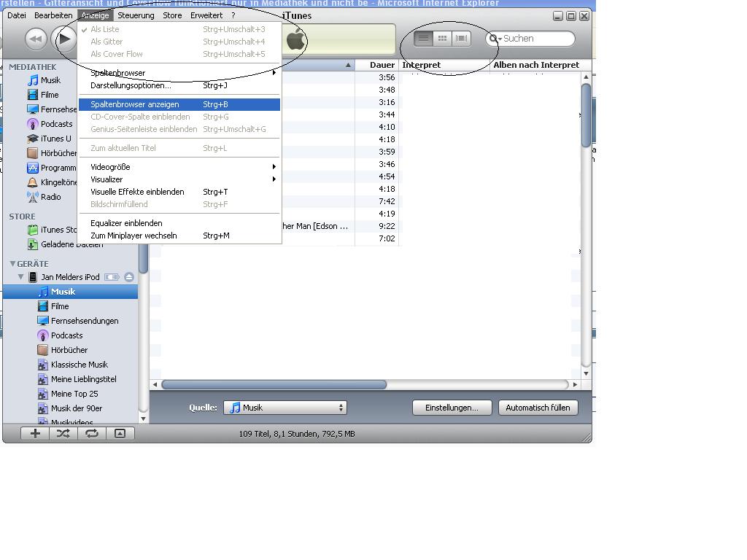Open Programme in the Mediathek
747x560 pixels.
(x=52, y=168)
